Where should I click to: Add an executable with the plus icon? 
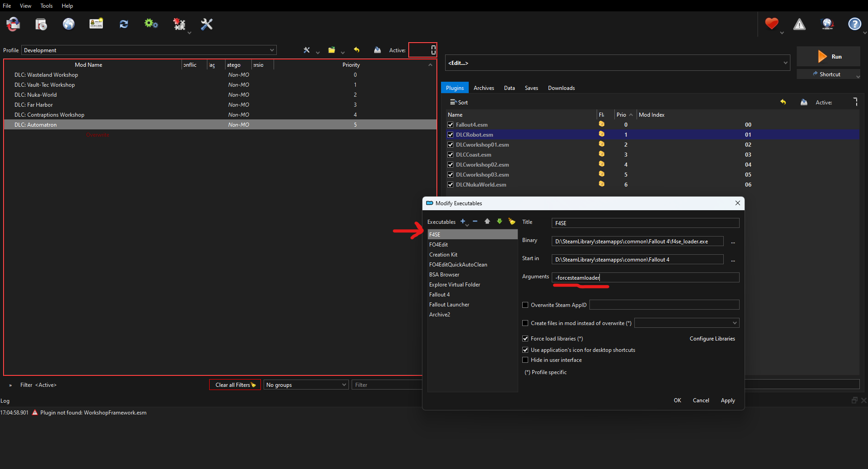click(463, 222)
